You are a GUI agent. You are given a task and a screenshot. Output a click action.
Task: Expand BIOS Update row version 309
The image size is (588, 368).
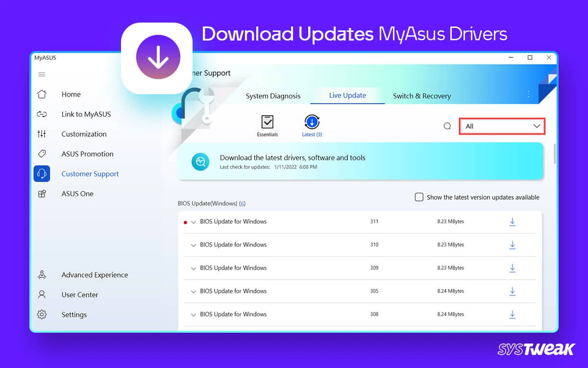click(x=194, y=268)
